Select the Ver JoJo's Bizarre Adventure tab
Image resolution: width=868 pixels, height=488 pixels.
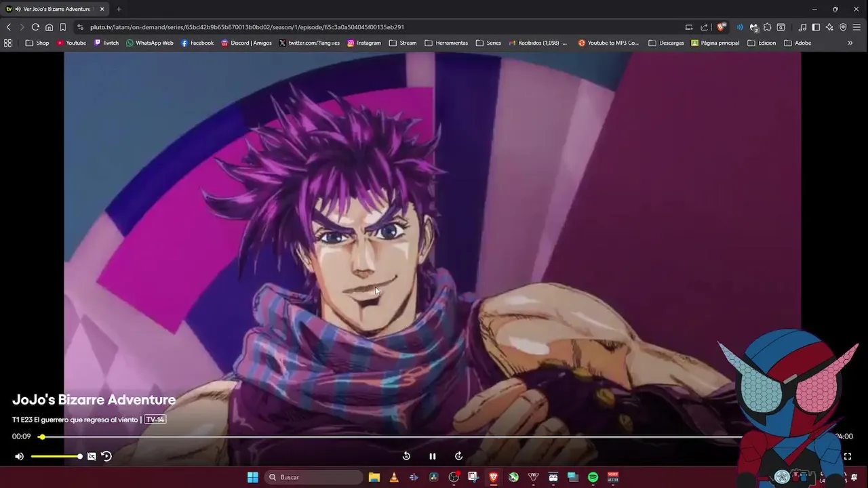point(55,9)
